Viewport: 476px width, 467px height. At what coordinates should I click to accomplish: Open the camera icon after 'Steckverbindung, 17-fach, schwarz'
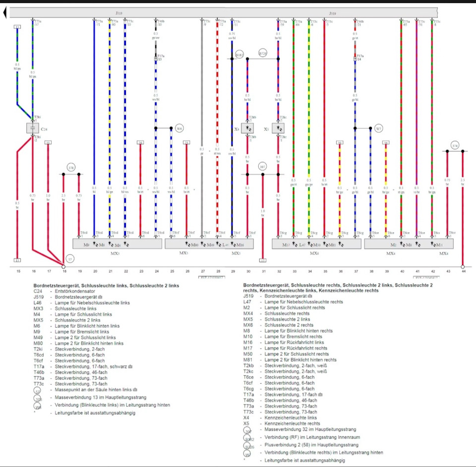130,366
